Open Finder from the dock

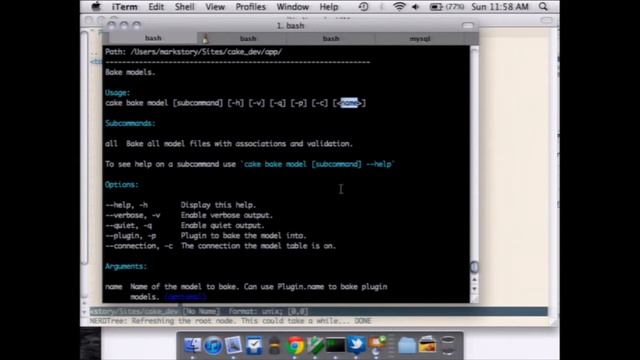pyautogui.click(x=193, y=345)
